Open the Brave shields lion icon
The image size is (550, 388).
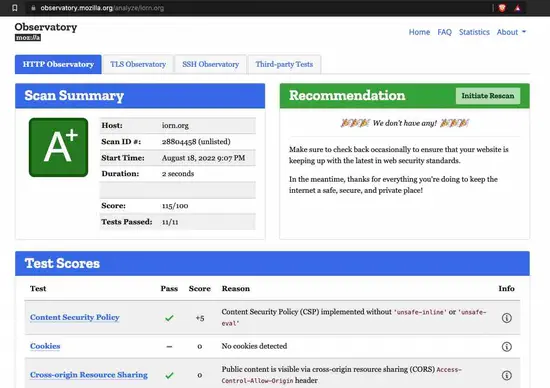[x=502, y=8]
